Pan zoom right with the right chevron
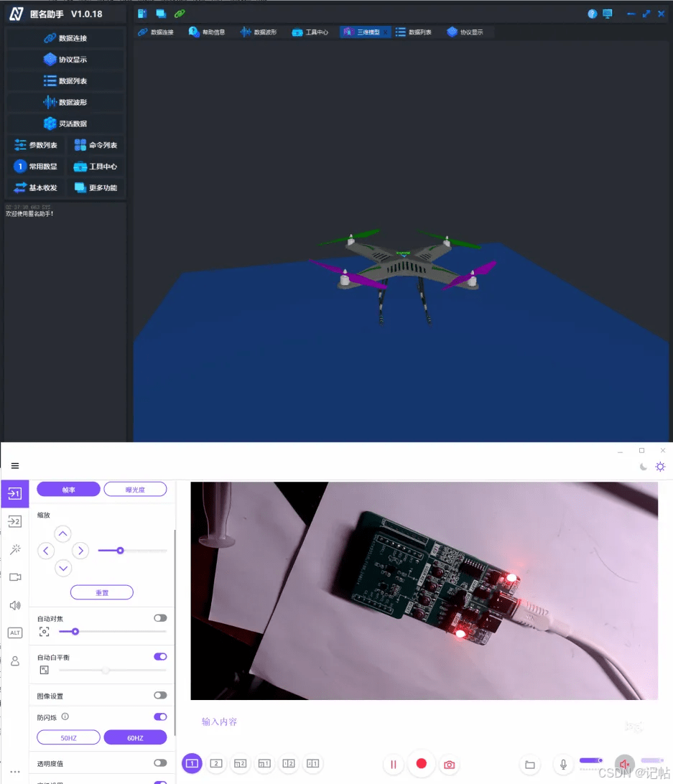This screenshot has width=673, height=784. tap(80, 551)
